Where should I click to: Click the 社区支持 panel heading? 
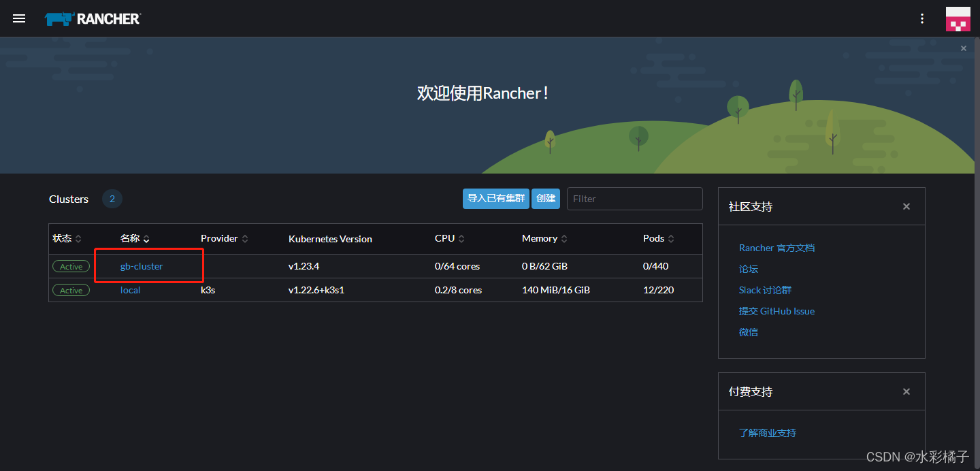[x=751, y=206]
